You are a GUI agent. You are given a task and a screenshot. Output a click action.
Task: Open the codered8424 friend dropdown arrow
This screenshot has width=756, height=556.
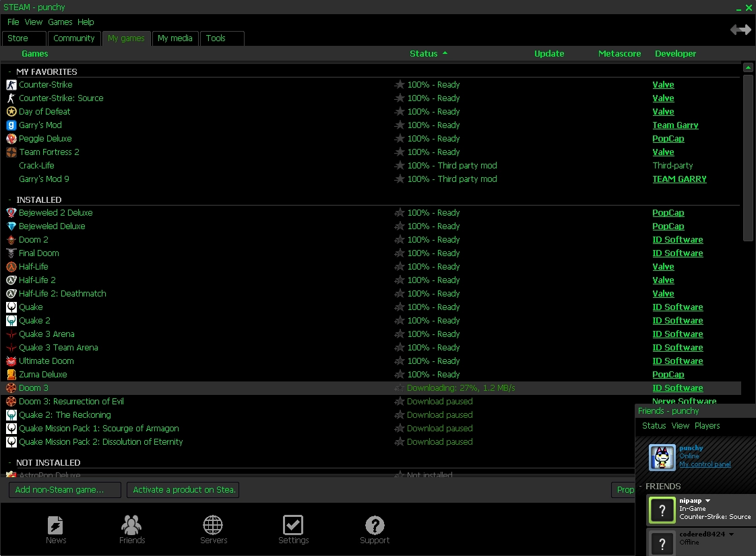[732, 534]
